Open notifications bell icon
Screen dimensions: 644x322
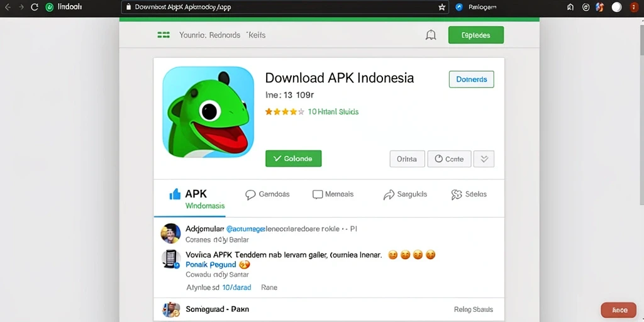coord(430,35)
